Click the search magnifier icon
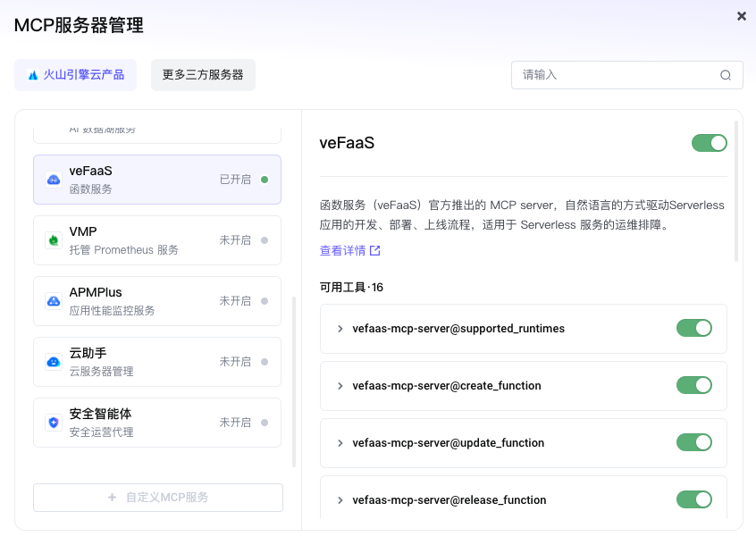This screenshot has width=756, height=545. coord(726,75)
